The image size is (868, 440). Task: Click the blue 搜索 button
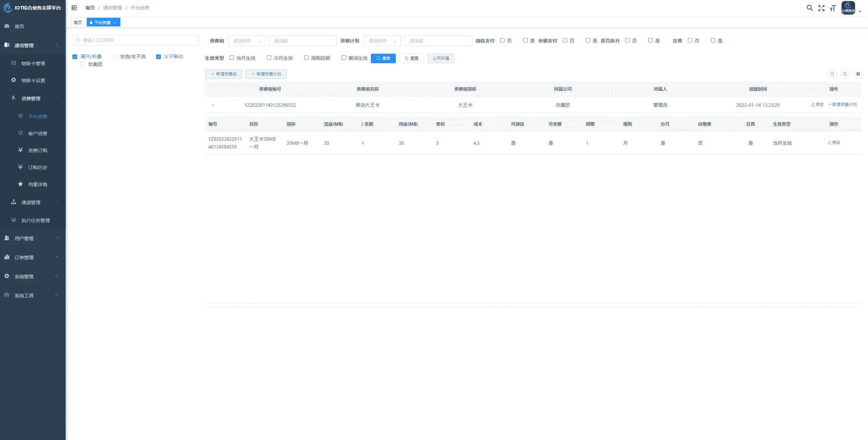pyautogui.click(x=383, y=58)
